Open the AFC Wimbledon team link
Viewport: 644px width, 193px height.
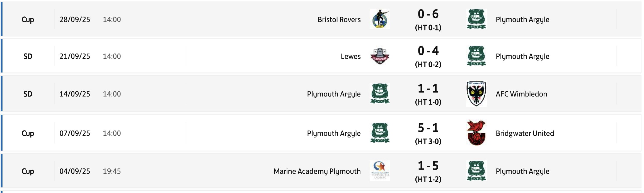pos(521,94)
